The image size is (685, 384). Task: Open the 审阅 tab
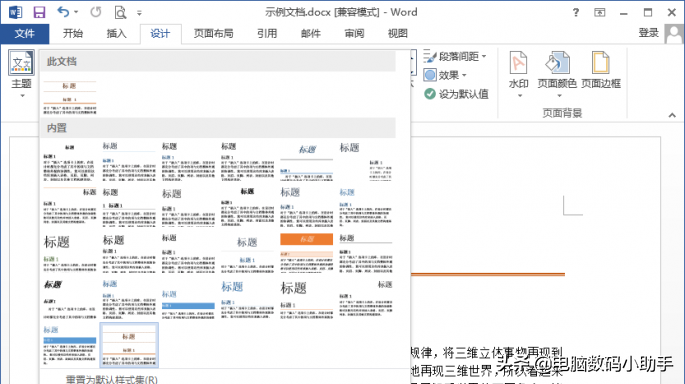[x=354, y=33]
